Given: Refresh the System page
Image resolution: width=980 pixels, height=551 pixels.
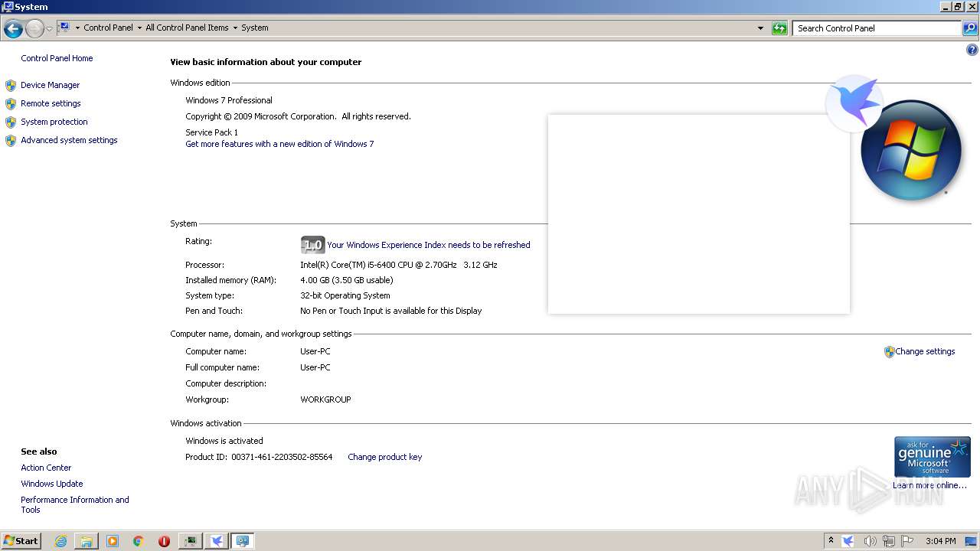Looking at the screenshot, I should (x=779, y=28).
